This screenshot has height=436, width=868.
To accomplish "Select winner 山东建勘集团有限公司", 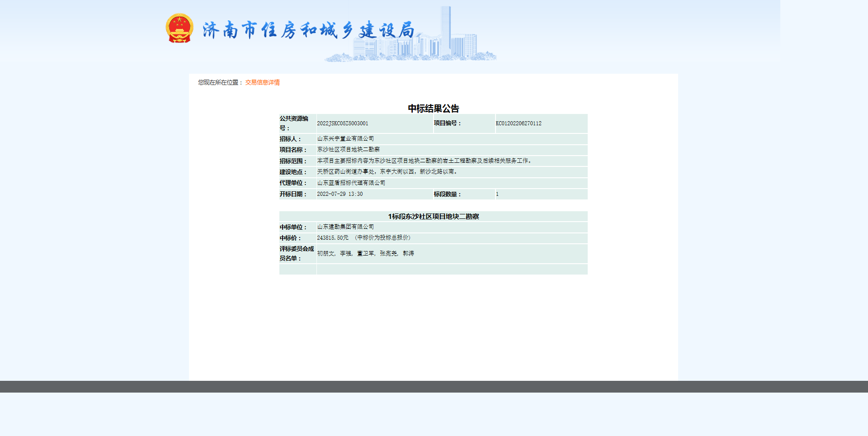I will tap(345, 227).
